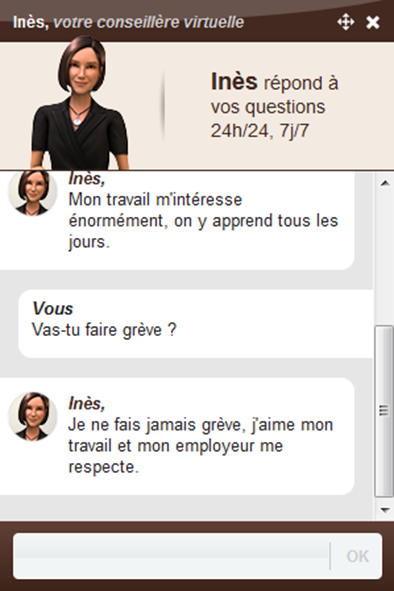Click the 'Inès, votre conseillère virtuelle' title bar text

[128, 22]
